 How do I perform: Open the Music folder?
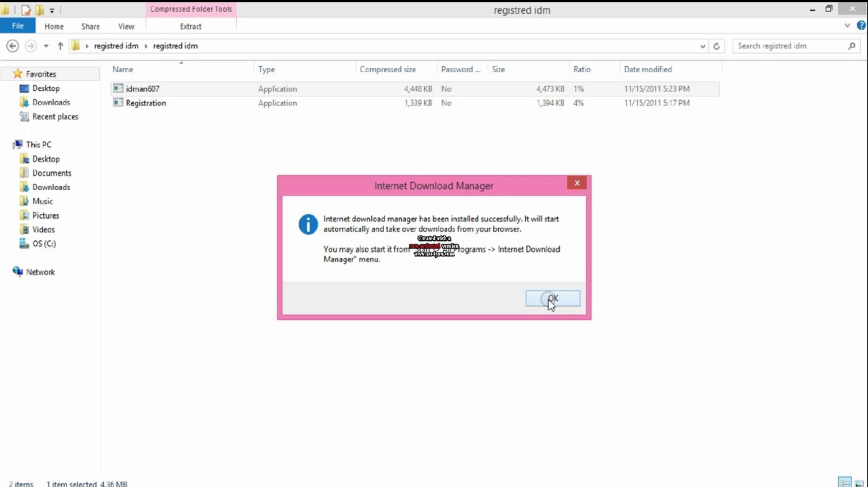pos(42,202)
